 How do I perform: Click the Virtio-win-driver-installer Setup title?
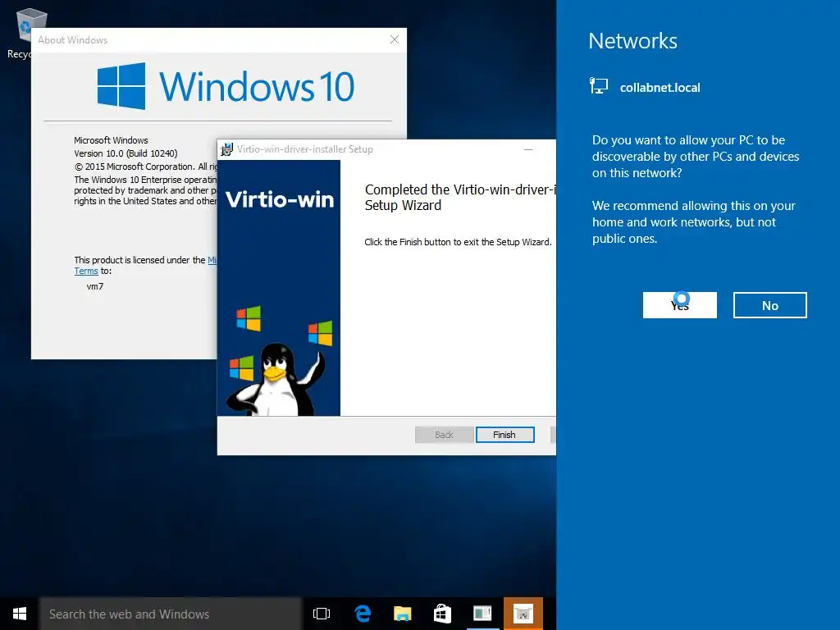305,149
